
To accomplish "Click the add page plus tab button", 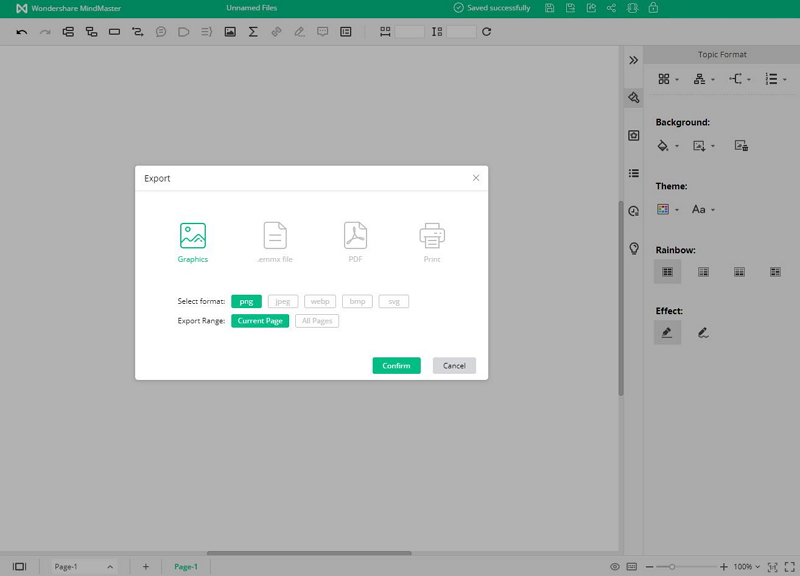I will click(x=145, y=567).
